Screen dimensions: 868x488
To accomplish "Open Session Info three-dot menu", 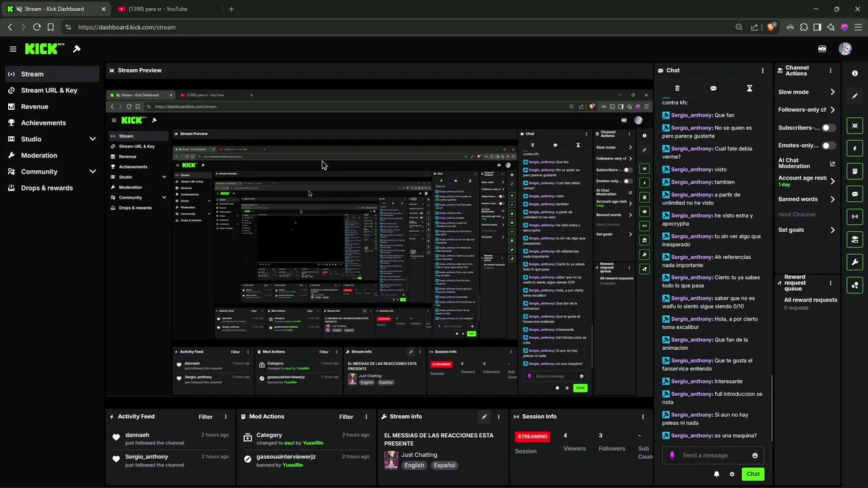I will coord(643,417).
